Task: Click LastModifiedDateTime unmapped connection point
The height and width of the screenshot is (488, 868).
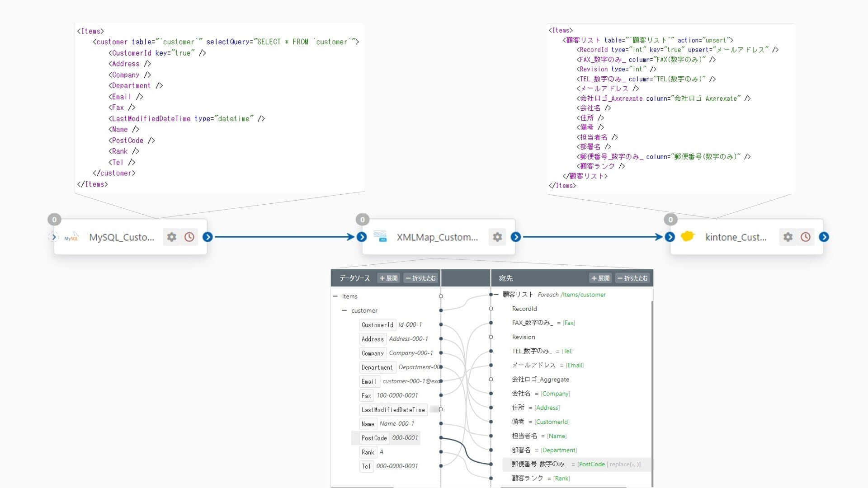Action: point(441,409)
